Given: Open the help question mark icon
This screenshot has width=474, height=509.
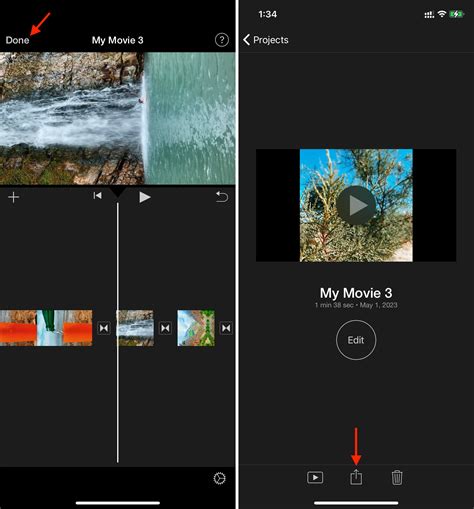Looking at the screenshot, I should tap(222, 40).
